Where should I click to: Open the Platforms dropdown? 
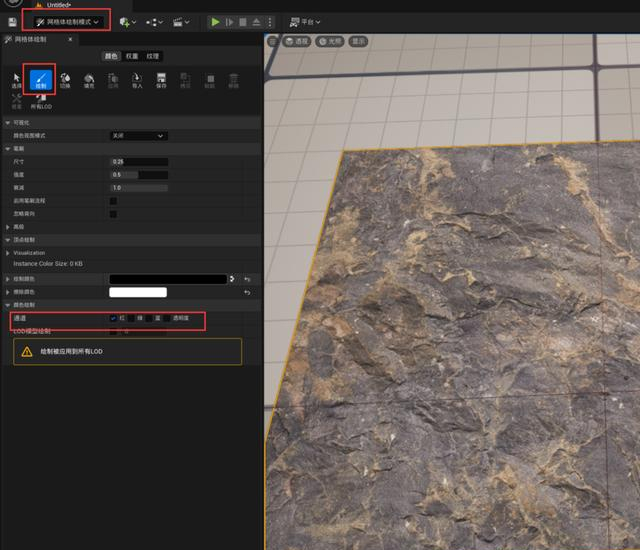[x=304, y=22]
